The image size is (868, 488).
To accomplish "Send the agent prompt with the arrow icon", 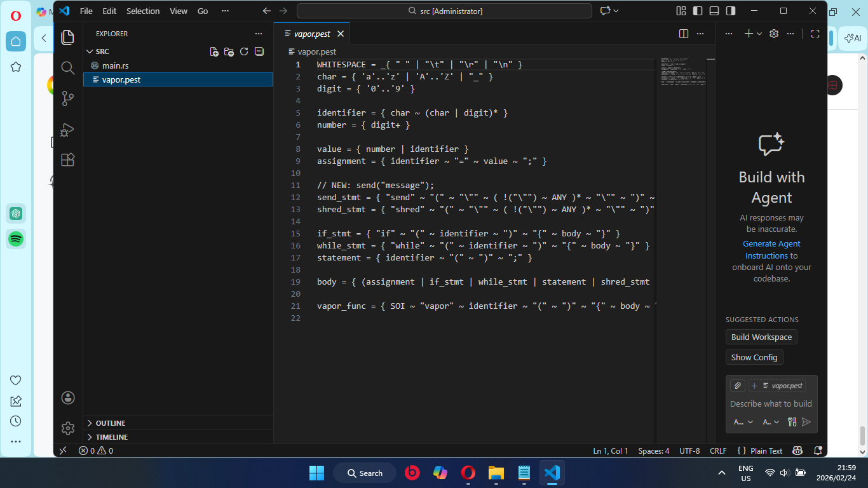I will point(806,421).
